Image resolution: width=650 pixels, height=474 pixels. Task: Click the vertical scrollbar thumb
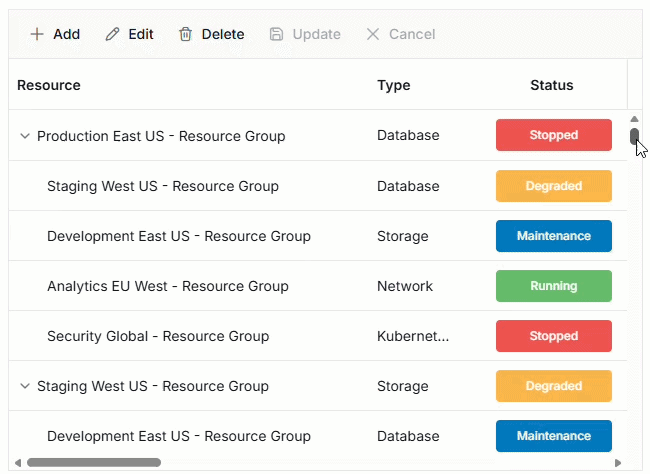(634, 136)
